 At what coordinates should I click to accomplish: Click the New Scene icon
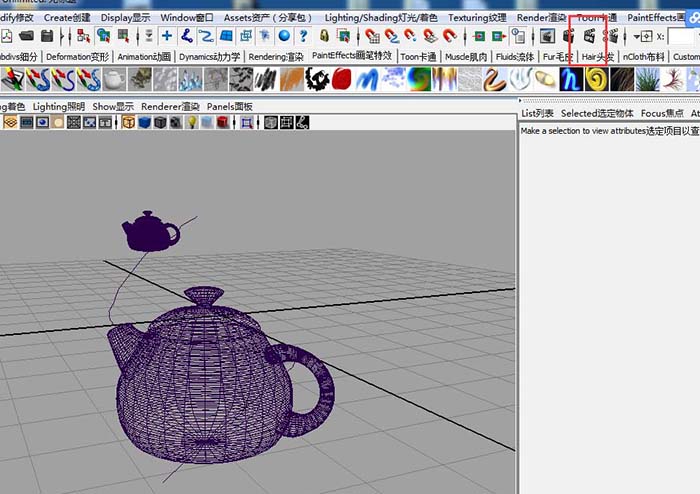point(6,36)
